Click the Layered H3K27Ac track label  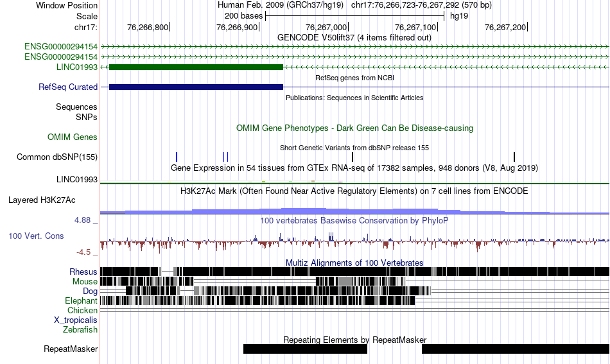pyautogui.click(x=42, y=200)
